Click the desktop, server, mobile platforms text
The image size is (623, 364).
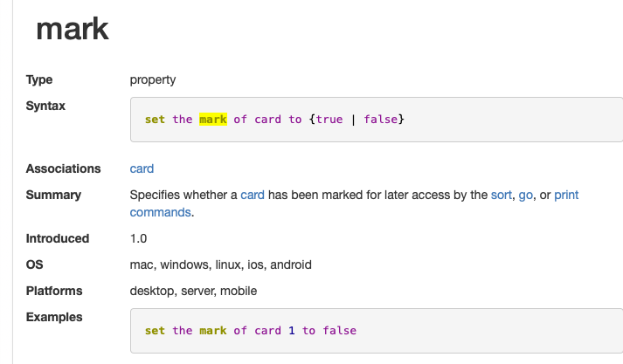tap(193, 291)
